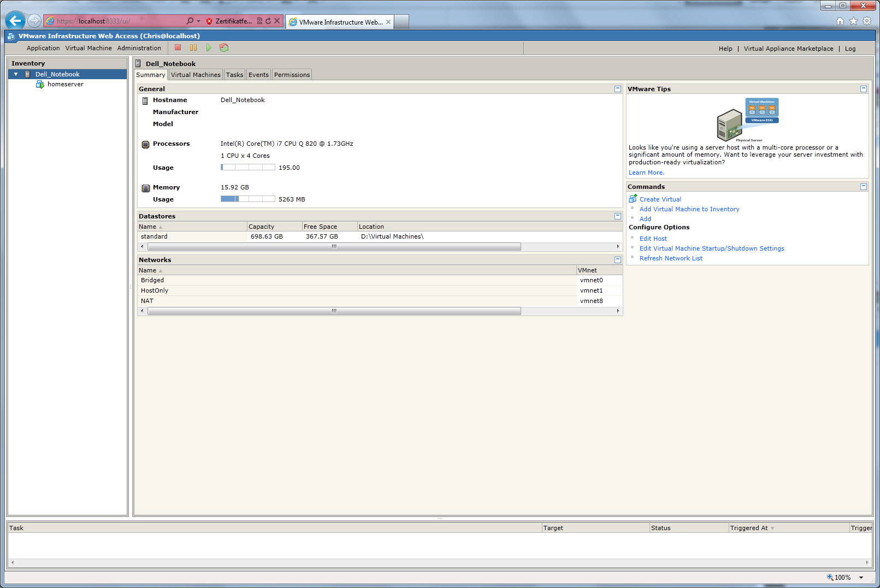Click the address bar Search magnifier icon
Image resolution: width=880 pixels, height=588 pixels.
coord(190,21)
